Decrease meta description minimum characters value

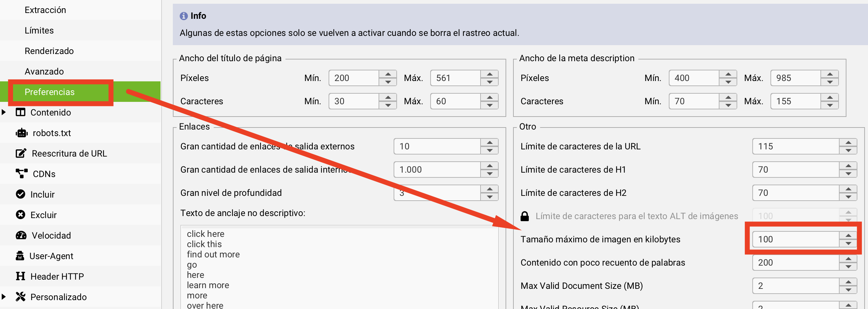[x=728, y=105]
